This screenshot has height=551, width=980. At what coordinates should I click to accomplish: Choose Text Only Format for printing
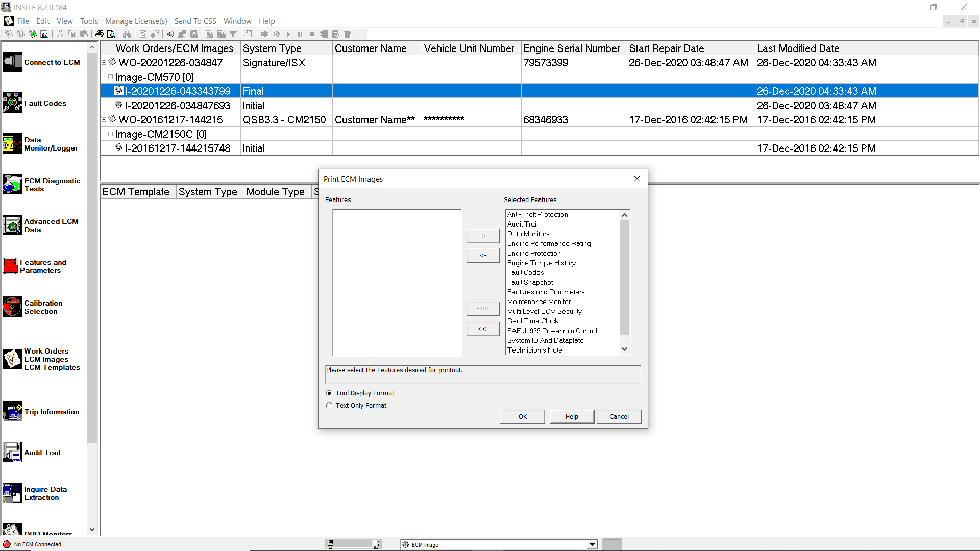329,405
